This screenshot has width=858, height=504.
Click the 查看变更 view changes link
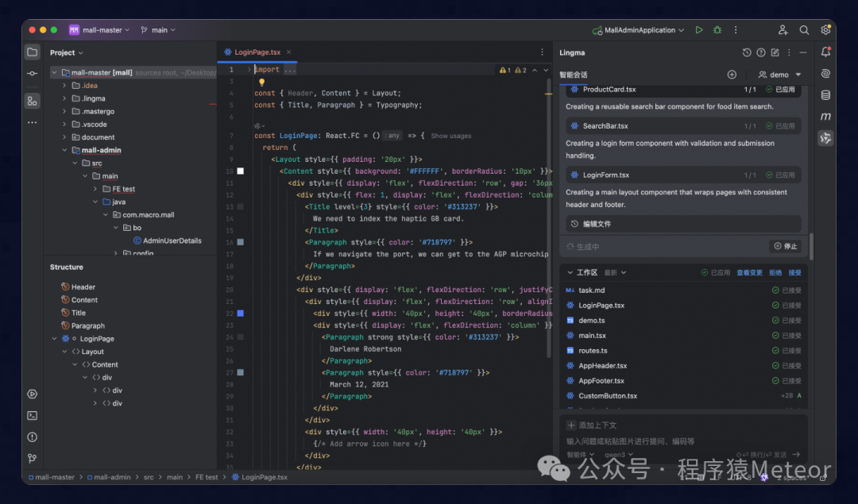(749, 272)
